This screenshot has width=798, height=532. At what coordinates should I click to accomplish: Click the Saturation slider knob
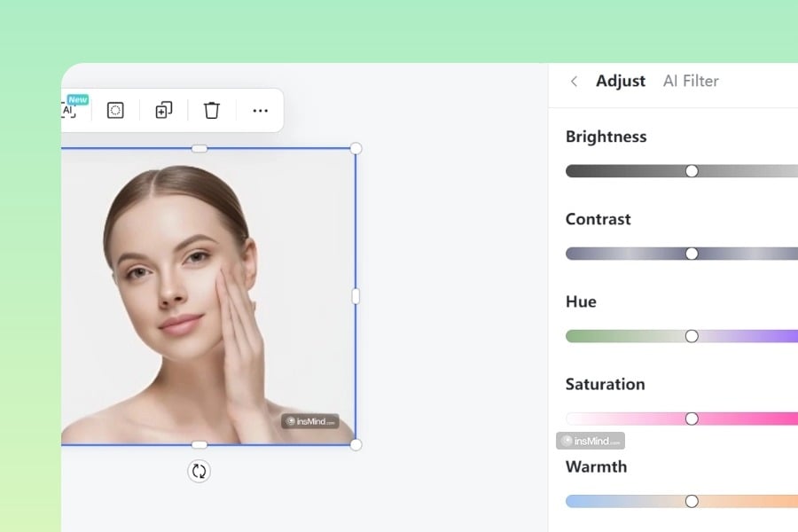click(692, 419)
